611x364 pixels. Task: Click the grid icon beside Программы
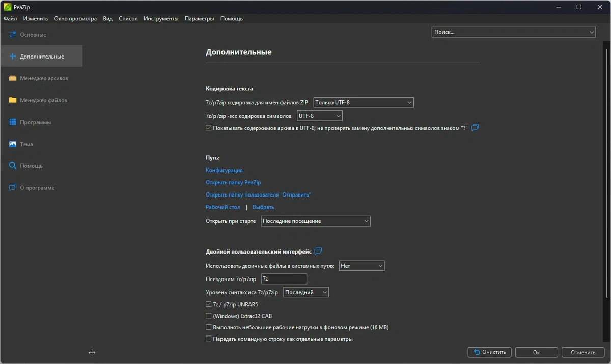(13, 122)
